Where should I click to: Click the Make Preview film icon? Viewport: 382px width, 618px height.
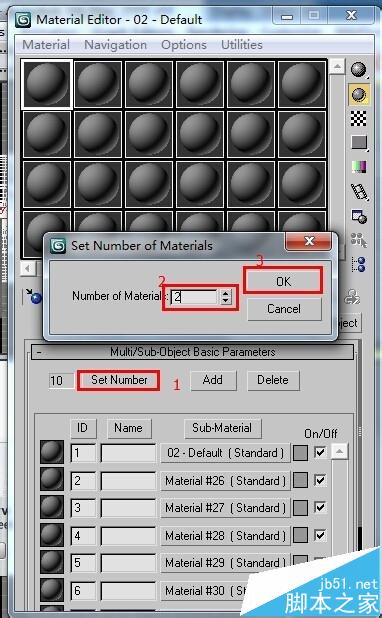359,192
